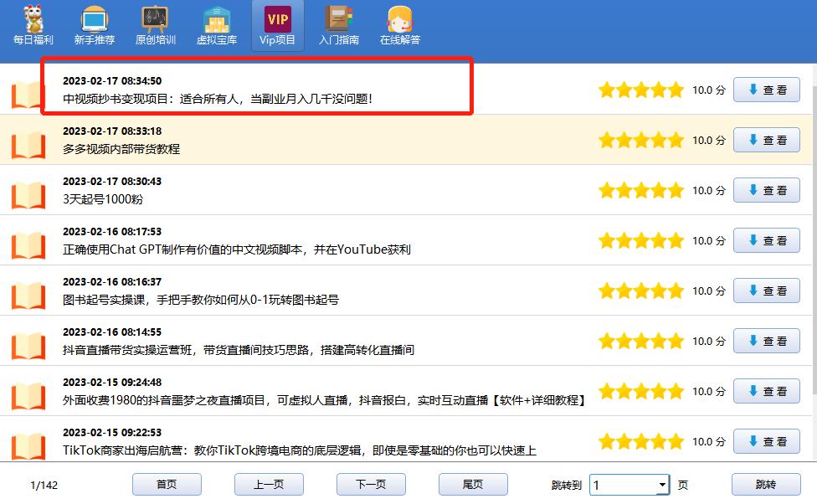
Task: Click 查看 for 图书起号实操课
Action: pos(767,291)
